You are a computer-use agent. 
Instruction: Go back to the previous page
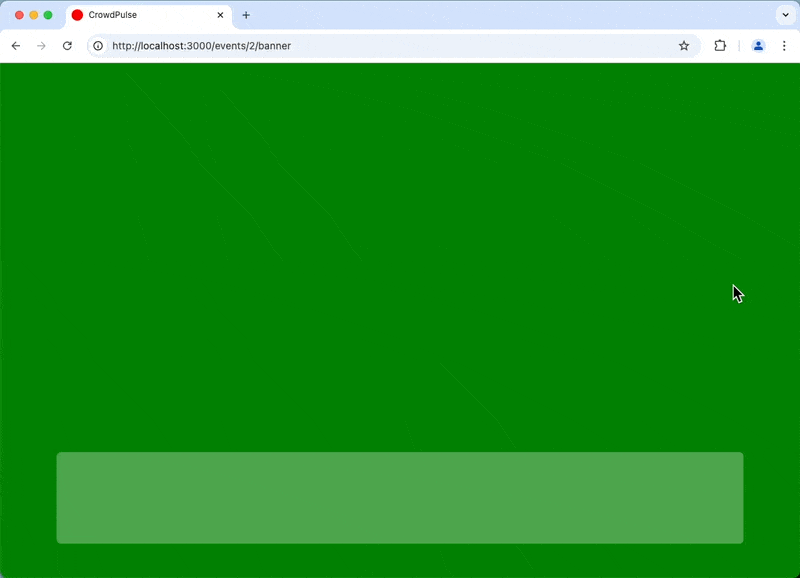[x=16, y=46]
